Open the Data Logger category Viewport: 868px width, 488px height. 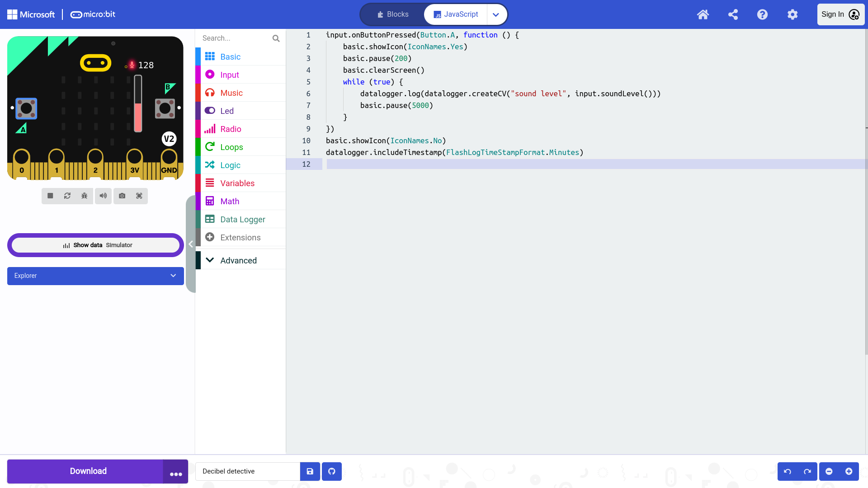pos(242,219)
